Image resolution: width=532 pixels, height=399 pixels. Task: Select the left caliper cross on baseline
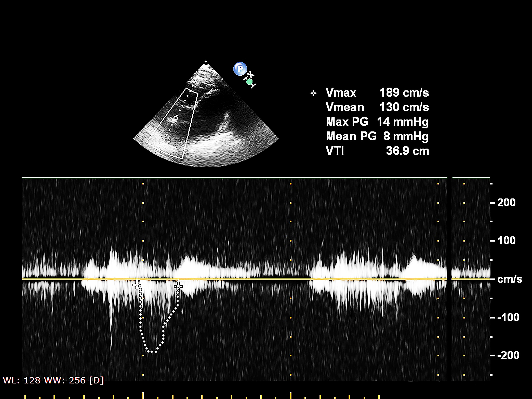tap(137, 285)
